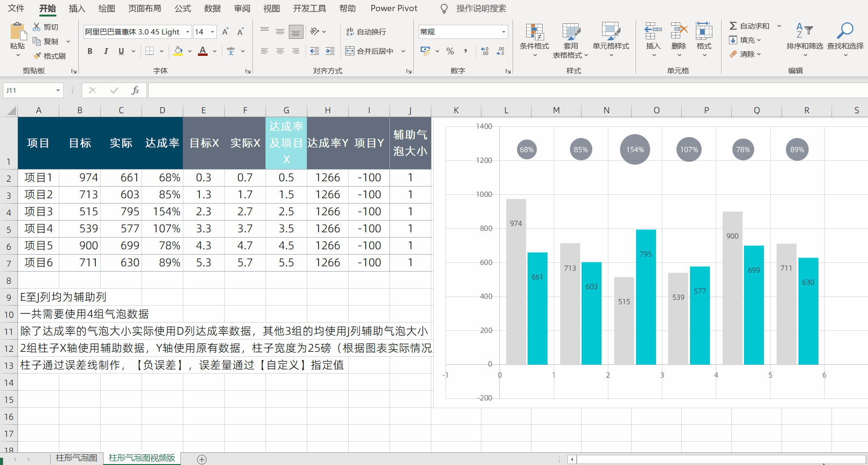The height and width of the screenshot is (465, 868).
Task: Click the 操作说明搜索 search box
Action: 481,8
